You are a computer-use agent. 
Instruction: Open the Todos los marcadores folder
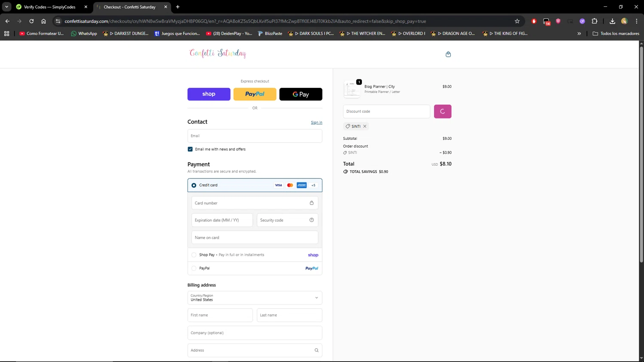[x=616, y=33]
